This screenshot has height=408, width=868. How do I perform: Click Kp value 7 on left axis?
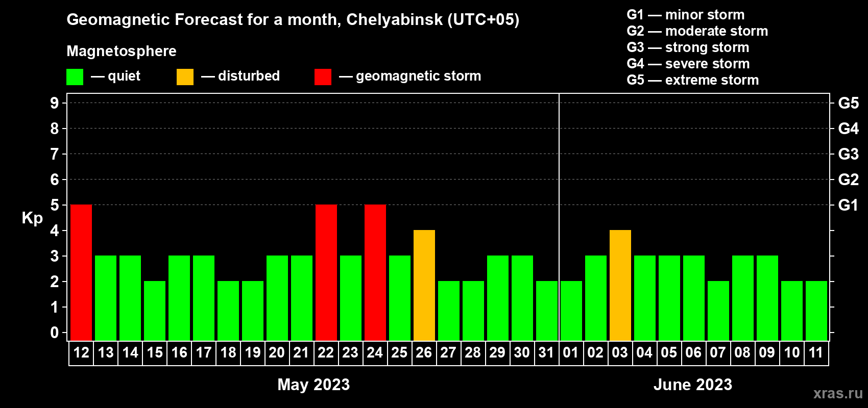(x=55, y=154)
